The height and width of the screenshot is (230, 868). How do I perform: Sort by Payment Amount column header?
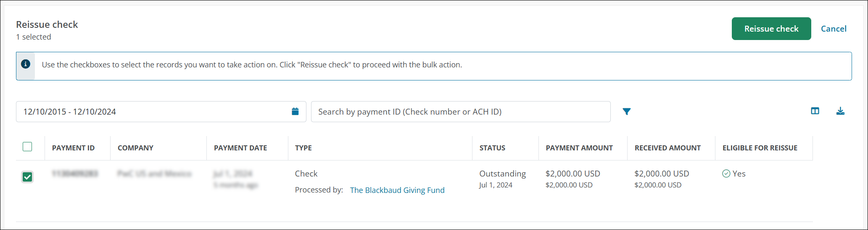click(579, 148)
